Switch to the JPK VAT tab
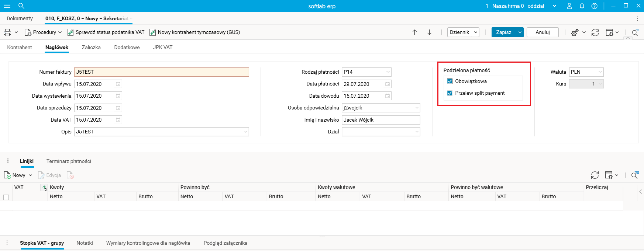Screen dimensions: 644x251 pyautogui.click(x=163, y=47)
